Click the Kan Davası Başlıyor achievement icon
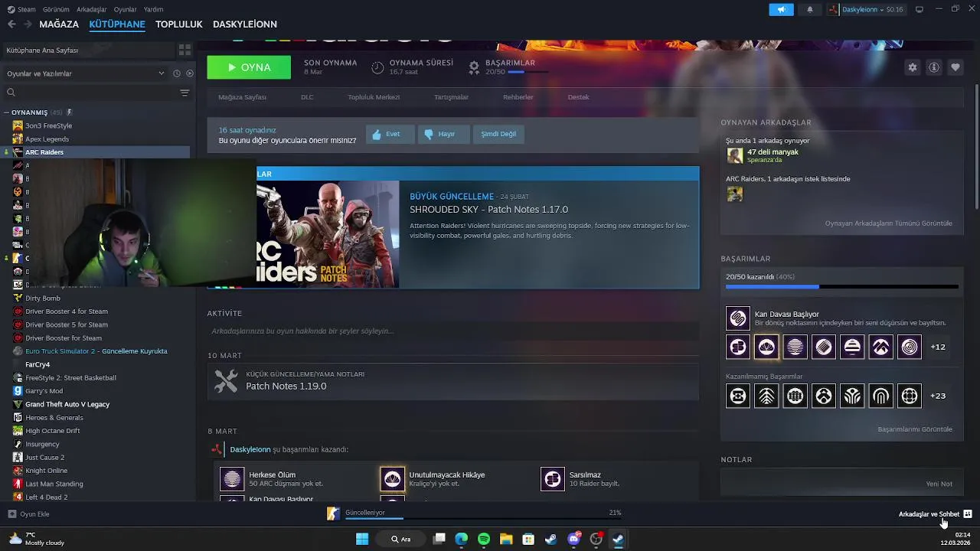 738,318
